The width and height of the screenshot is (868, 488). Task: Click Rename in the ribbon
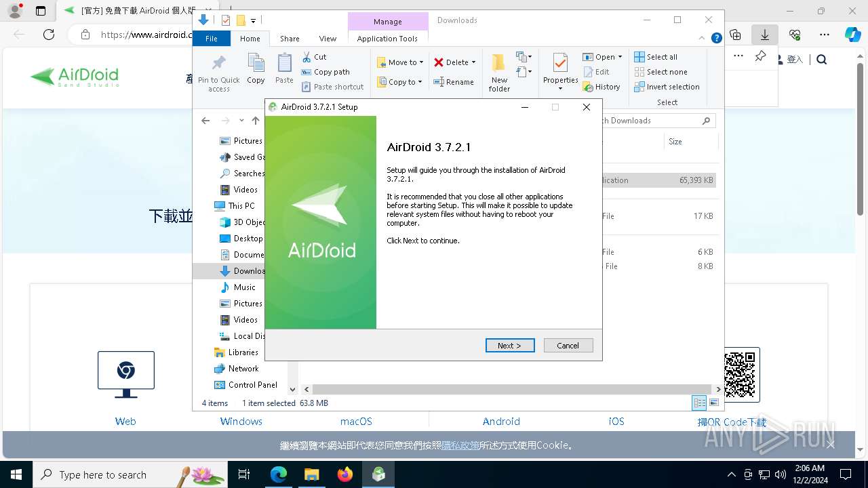click(454, 82)
